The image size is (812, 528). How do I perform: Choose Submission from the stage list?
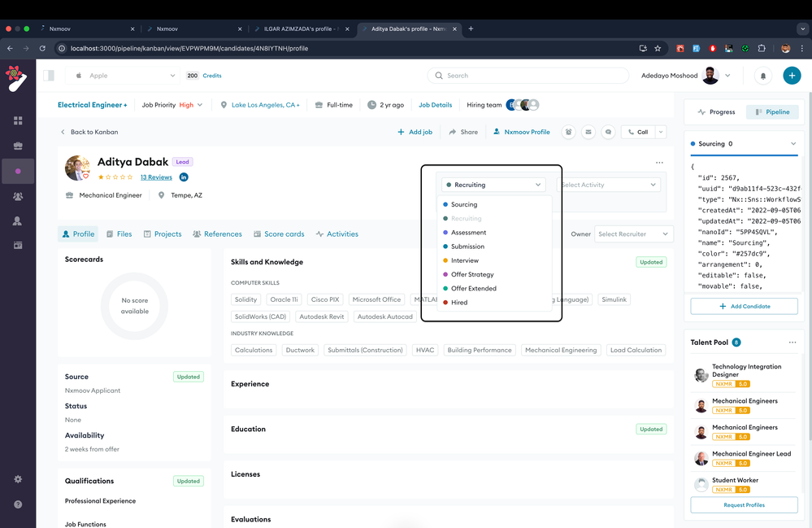pyautogui.click(x=494, y=247)
